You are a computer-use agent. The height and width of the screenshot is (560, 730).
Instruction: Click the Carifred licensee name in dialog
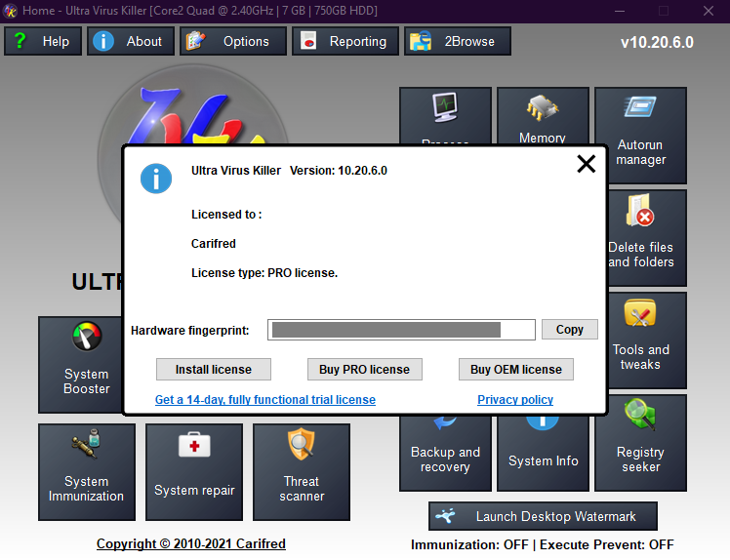click(213, 244)
